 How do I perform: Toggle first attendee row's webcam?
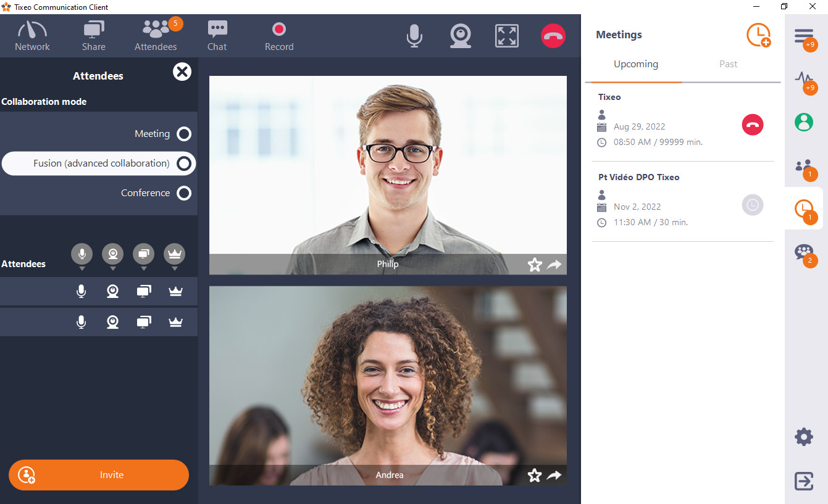point(112,291)
